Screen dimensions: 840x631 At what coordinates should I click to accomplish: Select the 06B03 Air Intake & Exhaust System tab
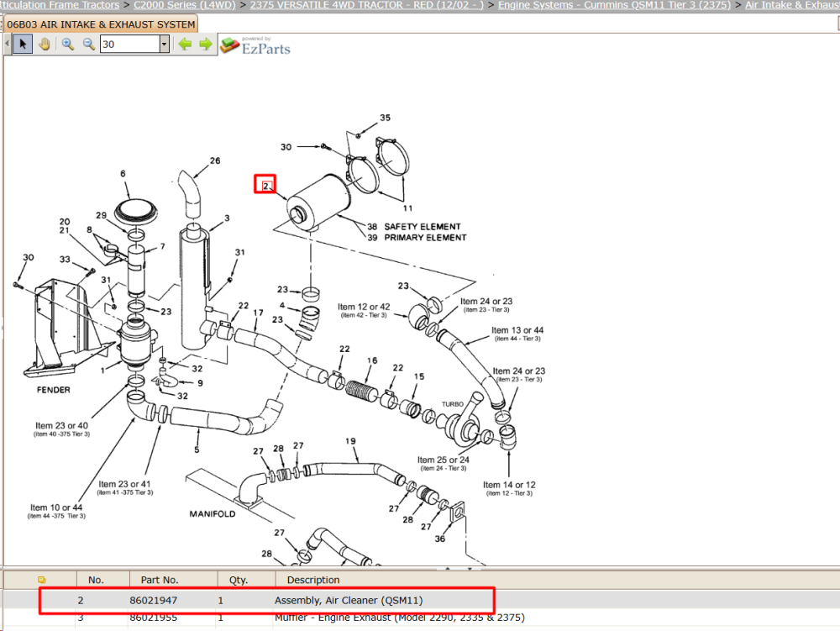point(101,24)
